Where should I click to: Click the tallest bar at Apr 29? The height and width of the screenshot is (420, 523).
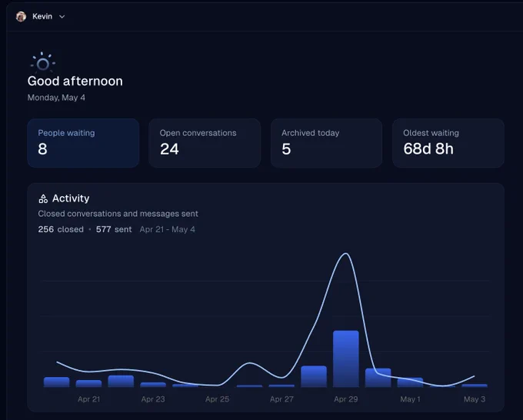tap(346, 359)
